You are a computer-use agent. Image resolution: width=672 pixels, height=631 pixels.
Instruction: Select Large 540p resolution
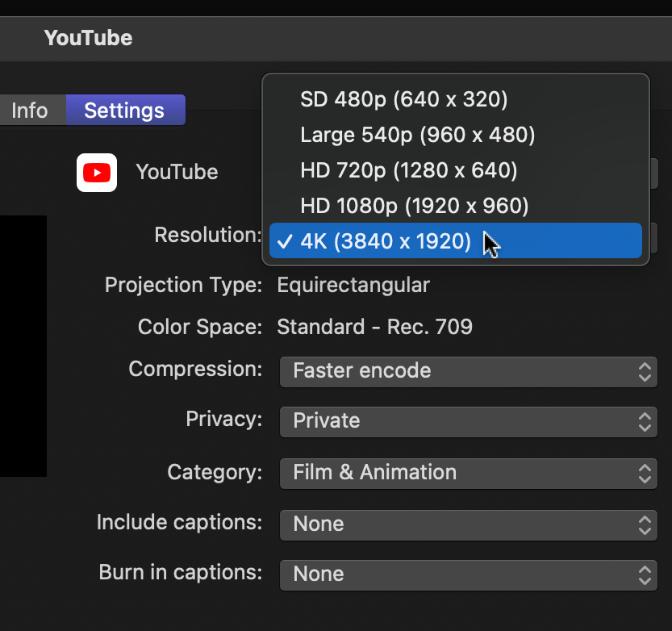click(417, 135)
